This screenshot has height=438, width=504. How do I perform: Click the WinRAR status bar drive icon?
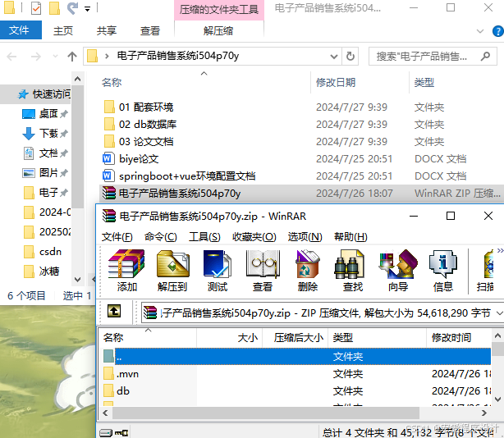[105, 433]
